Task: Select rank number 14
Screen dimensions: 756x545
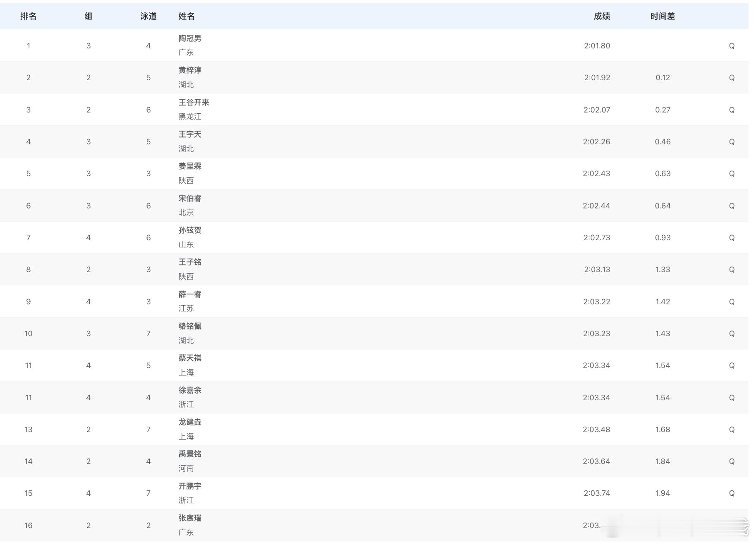Action: pos(29,461)
